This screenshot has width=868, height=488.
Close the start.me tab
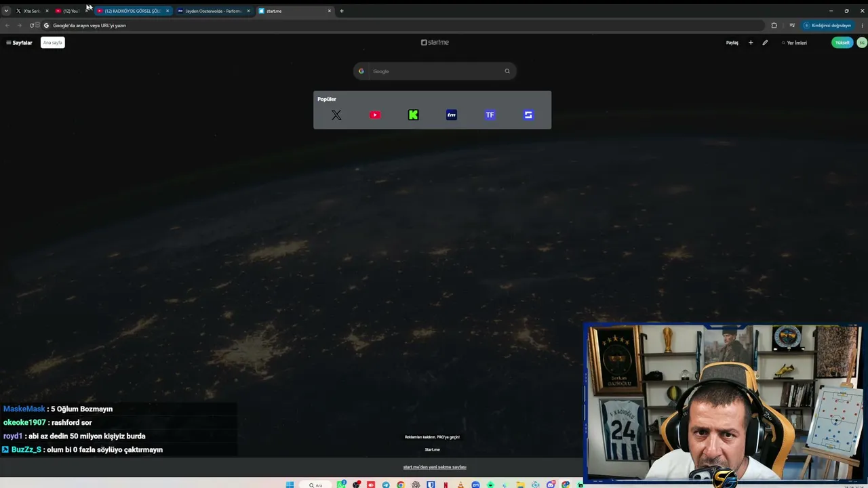(x=330, y=11)
